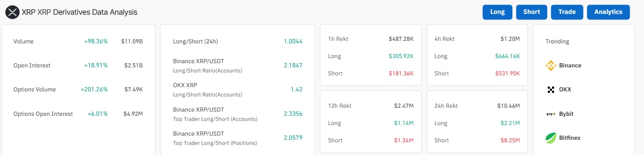This screenshot has width=644, height=155.
Task: Click the 1h Rekt Long value $305.92K
Action: coord(401,56)
